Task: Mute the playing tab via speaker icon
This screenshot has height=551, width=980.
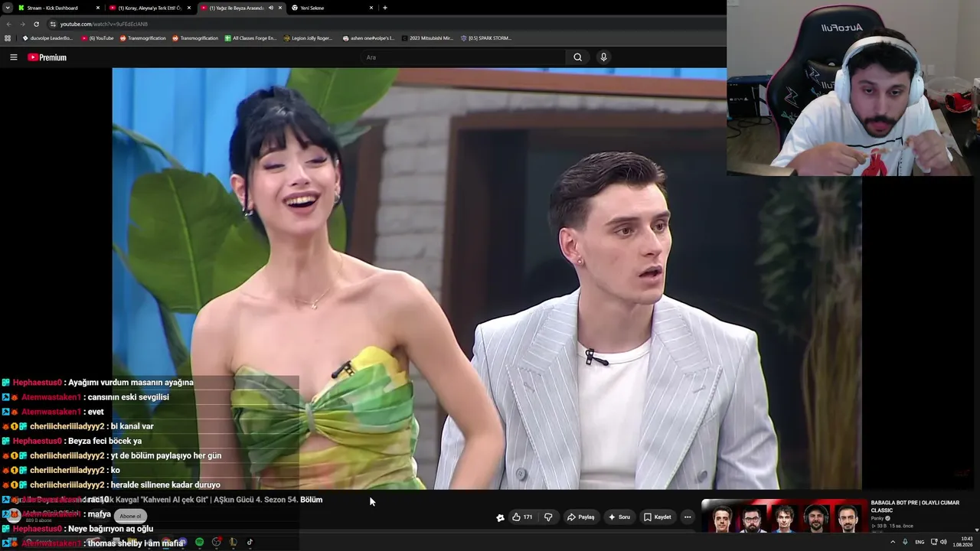Action: pos(270,8)
